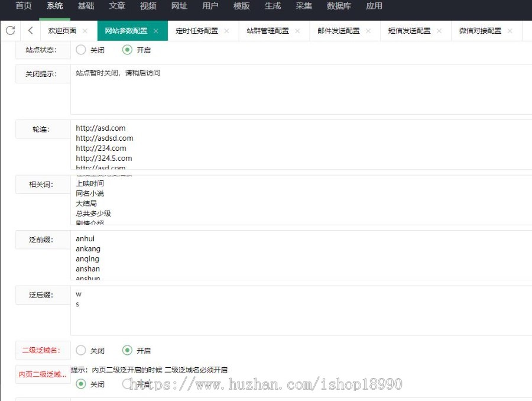532x401 pixels.
Task: Open the 模版 top menu
Action: [242, 6]
